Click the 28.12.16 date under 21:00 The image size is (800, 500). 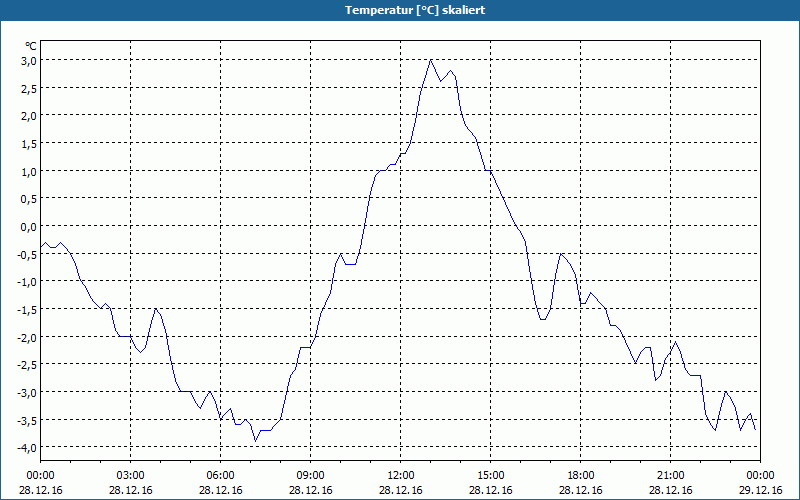pos(670,490)
